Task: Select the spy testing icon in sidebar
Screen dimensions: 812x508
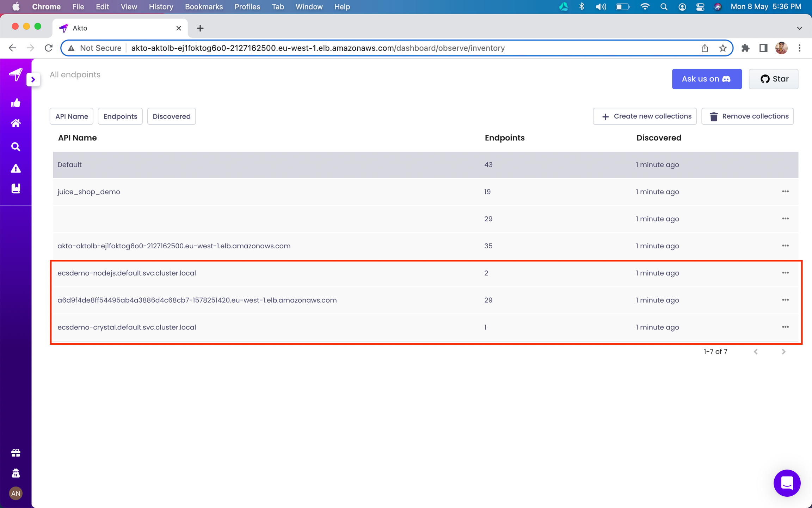Action: click(16, 473)
